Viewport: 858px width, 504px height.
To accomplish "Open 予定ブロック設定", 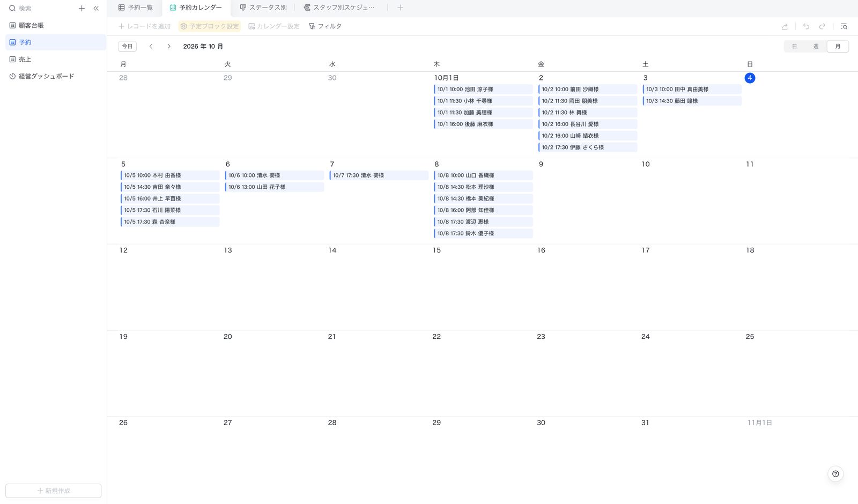I will pos(210,26).
